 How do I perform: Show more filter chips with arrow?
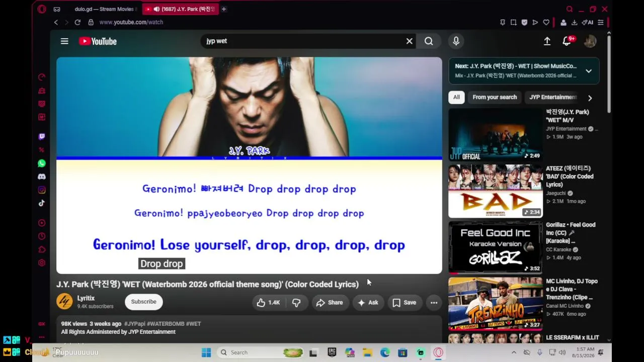click(x=590, y=98)
